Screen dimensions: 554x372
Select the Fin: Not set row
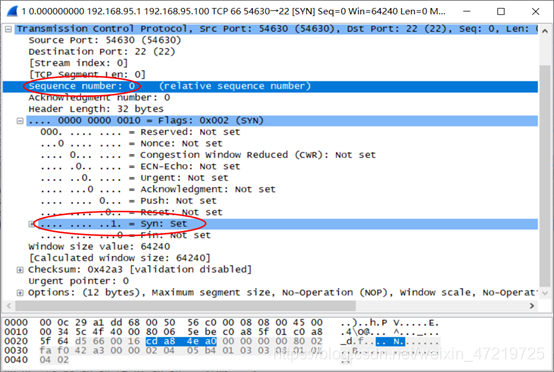coord(125,235)
